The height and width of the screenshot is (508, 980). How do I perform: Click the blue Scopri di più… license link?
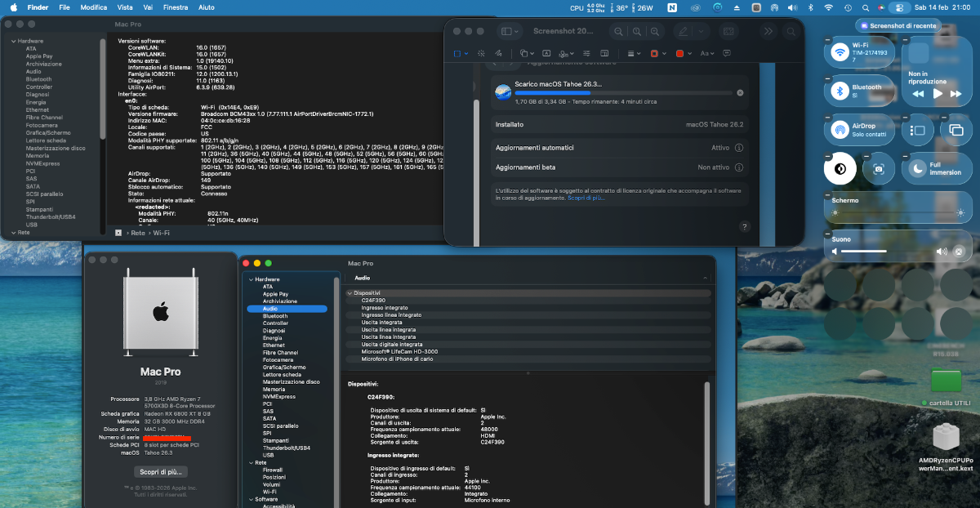586,198
